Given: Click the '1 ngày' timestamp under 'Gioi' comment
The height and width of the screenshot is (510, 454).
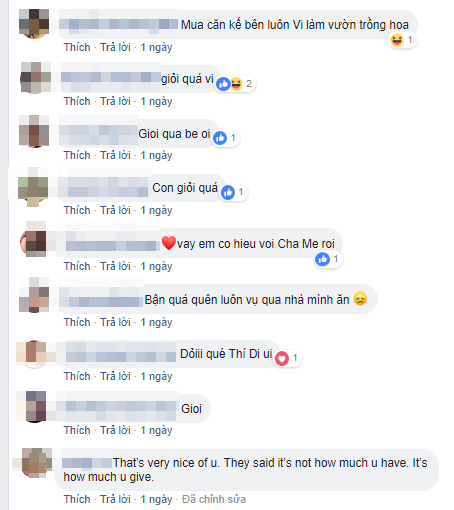Looking at the screenshot, I should click(156, 430).
